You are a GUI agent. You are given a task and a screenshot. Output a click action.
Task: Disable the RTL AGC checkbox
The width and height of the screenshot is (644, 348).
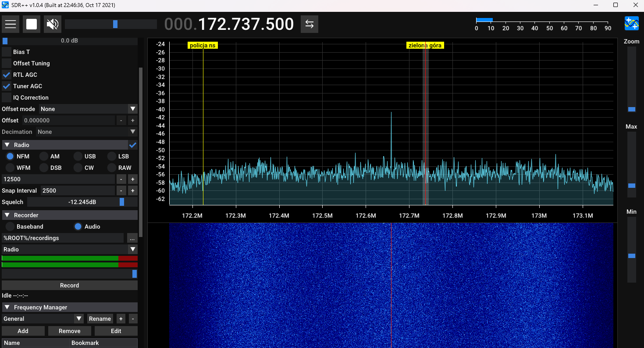click(x=7, y=75)
